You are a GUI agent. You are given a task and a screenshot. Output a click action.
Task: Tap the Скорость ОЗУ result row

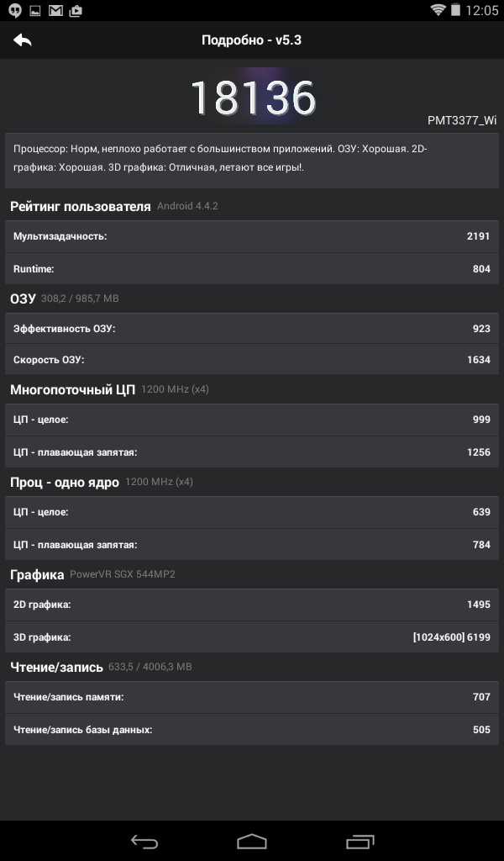pyautogui.click(x=252, y=360)
